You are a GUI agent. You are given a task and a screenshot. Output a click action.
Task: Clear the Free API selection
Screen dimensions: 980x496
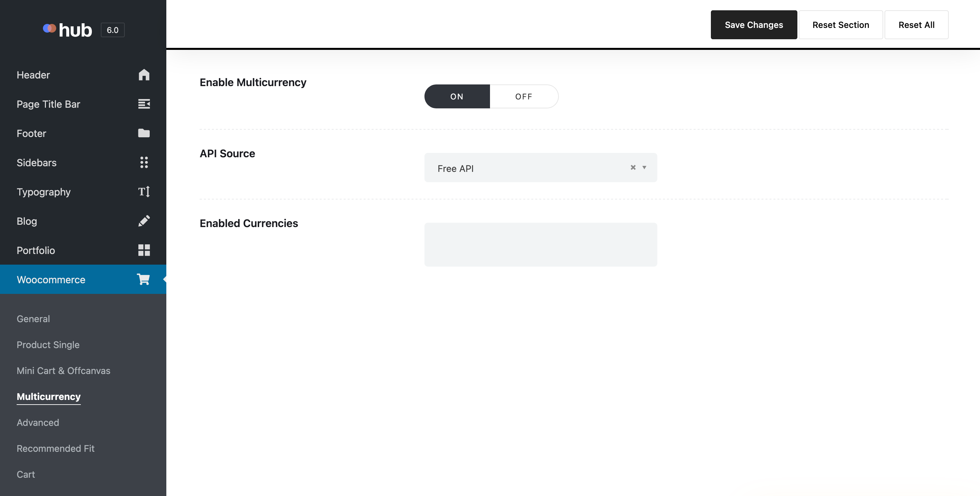coord(633,167)
